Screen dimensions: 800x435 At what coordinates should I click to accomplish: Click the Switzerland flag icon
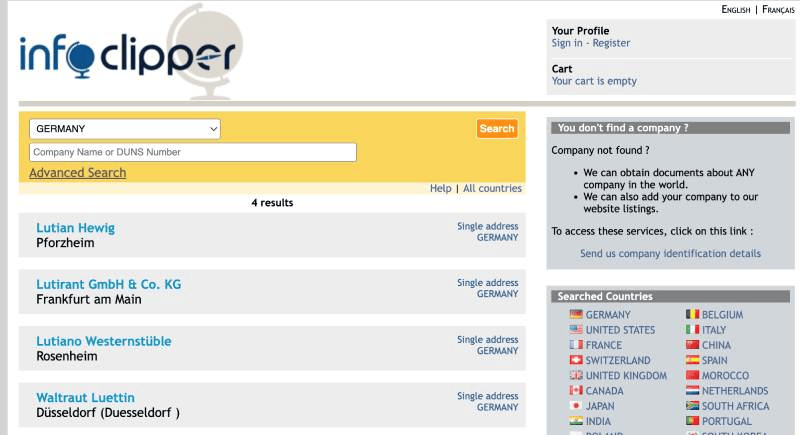coord(576,360)
